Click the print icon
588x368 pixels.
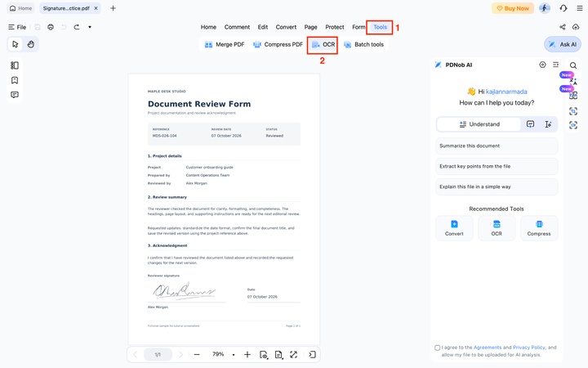click(x=51, y=27)
